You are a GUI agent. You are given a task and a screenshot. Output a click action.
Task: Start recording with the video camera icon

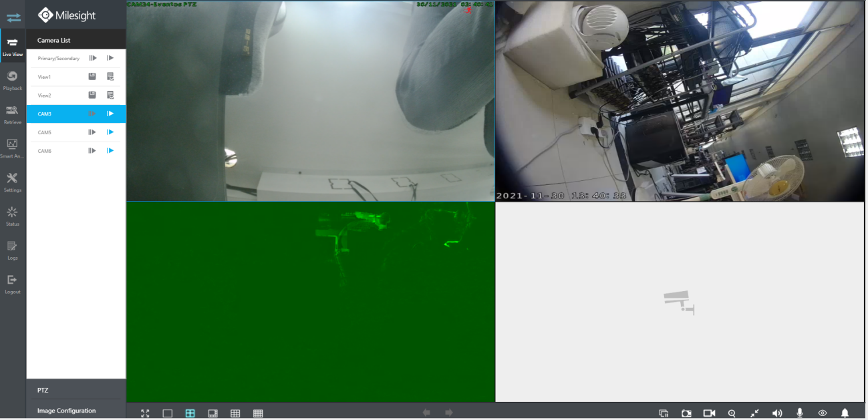(709, 413)
